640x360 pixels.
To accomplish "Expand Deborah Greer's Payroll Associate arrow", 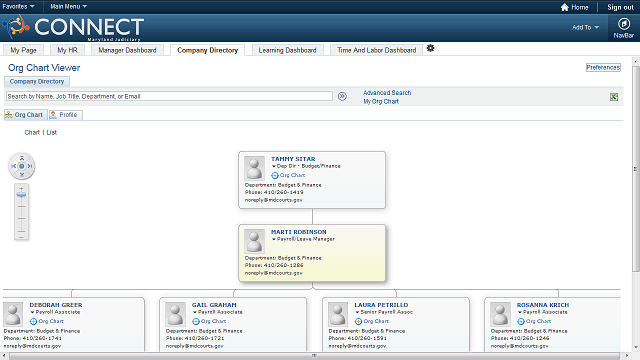I will (x=32, y=312).
